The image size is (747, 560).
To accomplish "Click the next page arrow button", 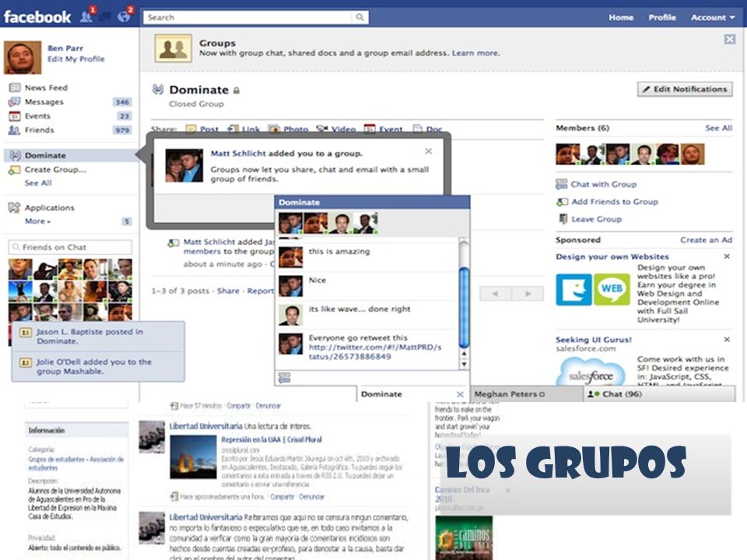I will click(x=528, y=293).
